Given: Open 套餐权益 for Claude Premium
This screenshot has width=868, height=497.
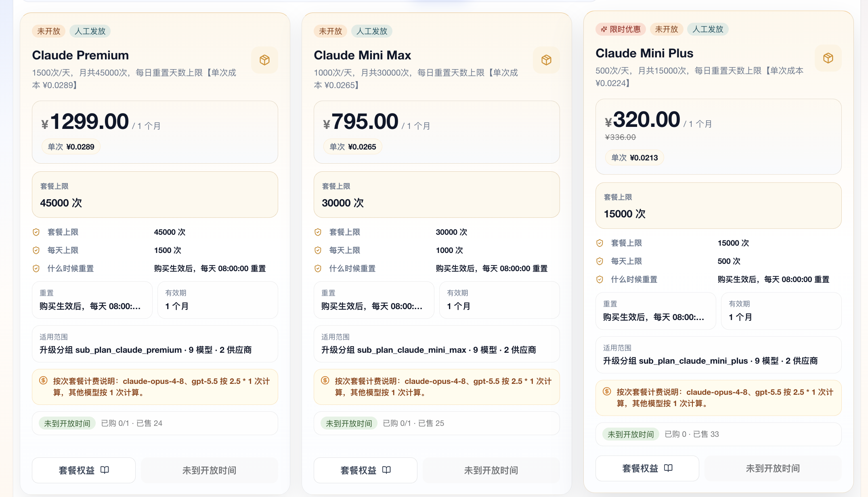Looking at the screenshot, I should point(84,470).
